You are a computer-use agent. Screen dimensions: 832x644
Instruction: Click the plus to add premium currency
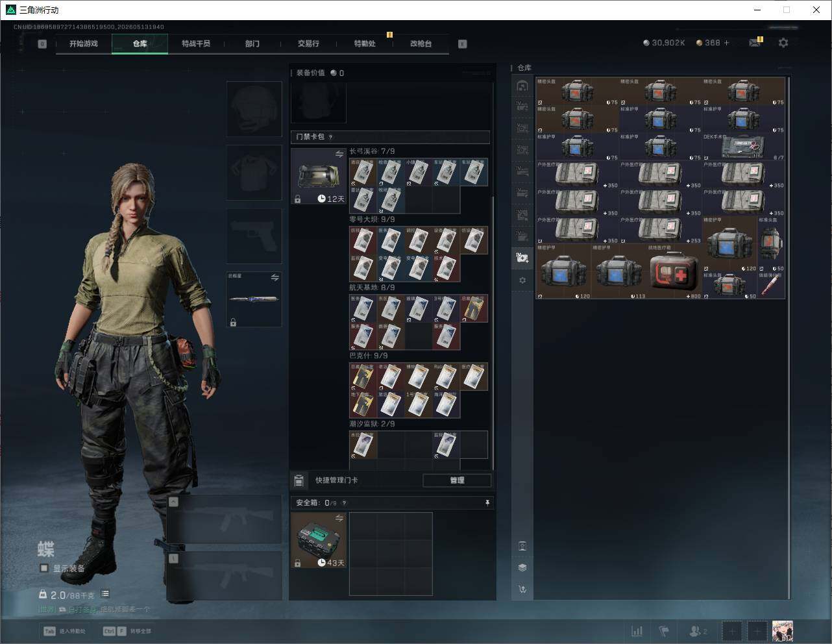point(726,43)
